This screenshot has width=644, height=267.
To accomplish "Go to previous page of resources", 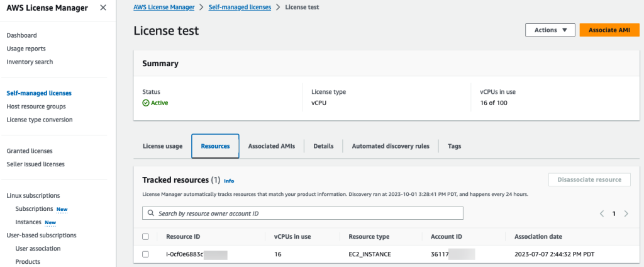I will 602,213.
